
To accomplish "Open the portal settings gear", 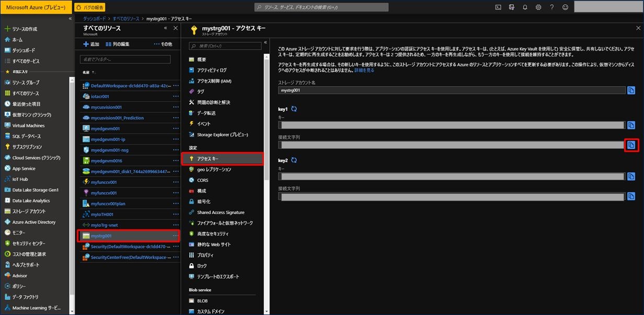I will click(x=538, y=7).
